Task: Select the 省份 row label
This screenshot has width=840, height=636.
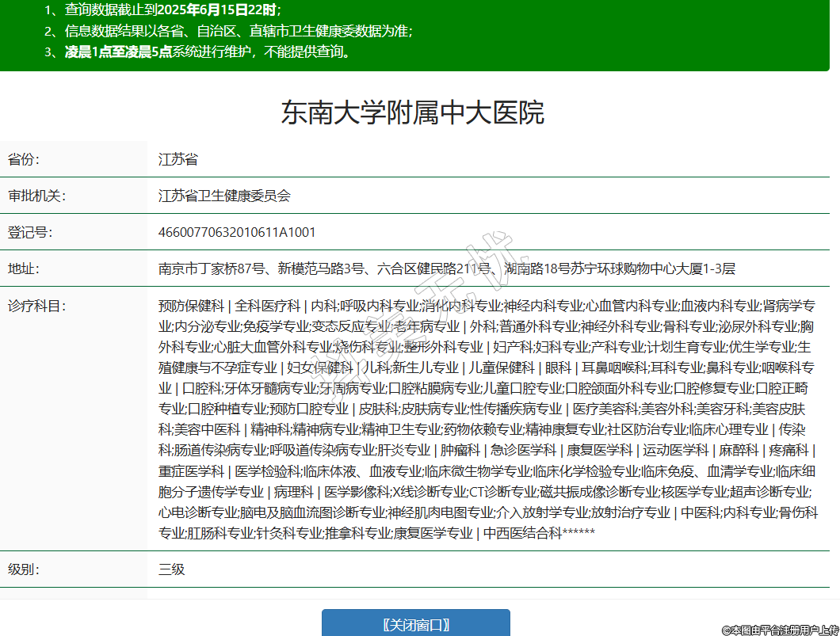Action: (24, 159)
